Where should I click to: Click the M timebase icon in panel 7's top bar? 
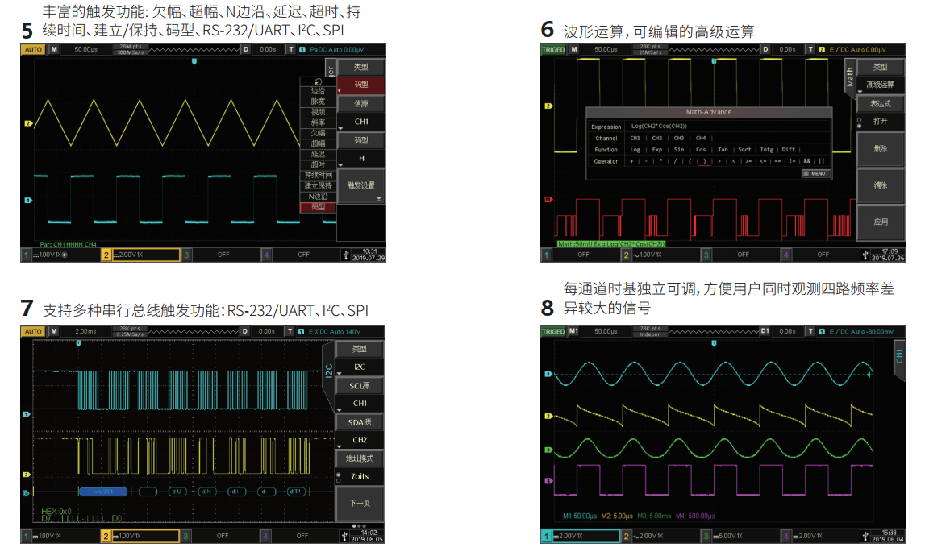click(54, 331)
